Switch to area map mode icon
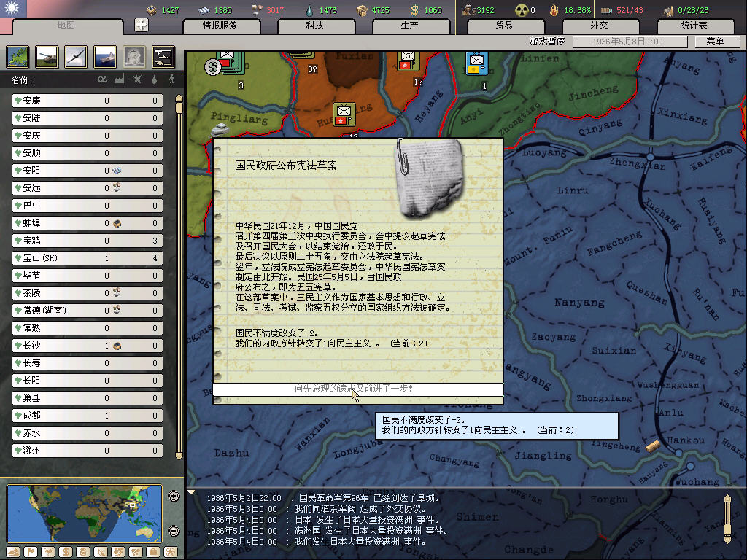Viewport: 747px width, 560px height. coord(136,552)
